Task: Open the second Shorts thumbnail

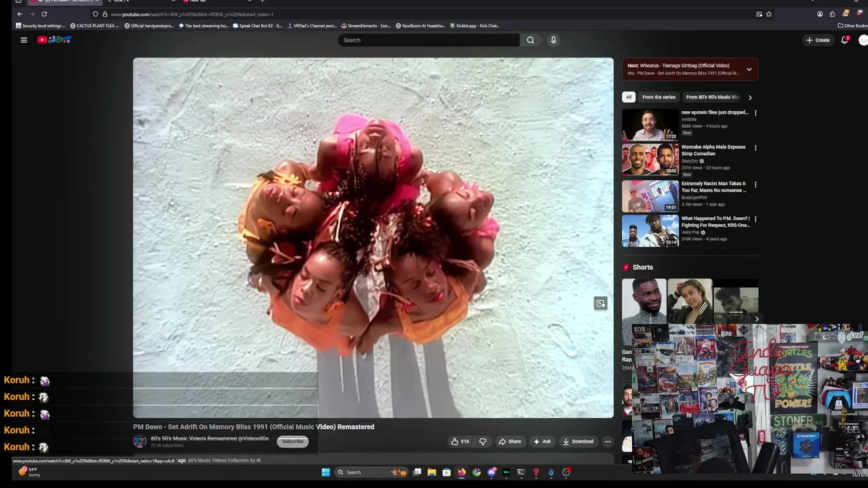Action: click(x=690, y=302)
